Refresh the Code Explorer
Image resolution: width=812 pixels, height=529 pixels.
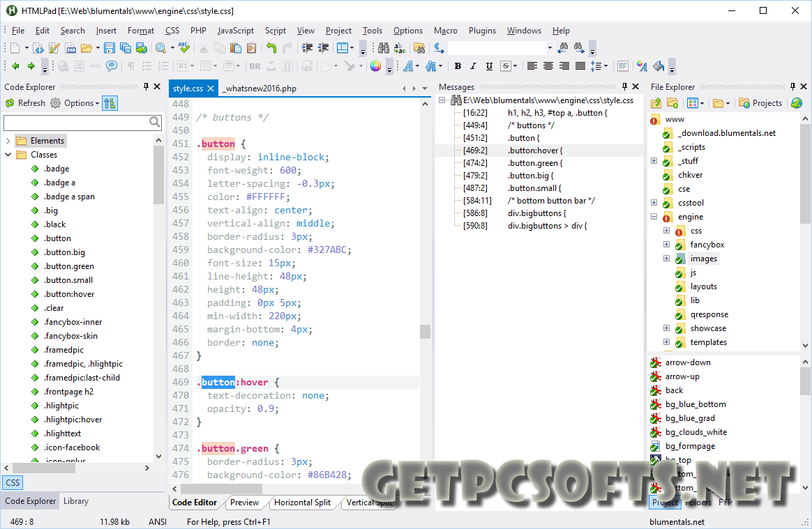25,103
